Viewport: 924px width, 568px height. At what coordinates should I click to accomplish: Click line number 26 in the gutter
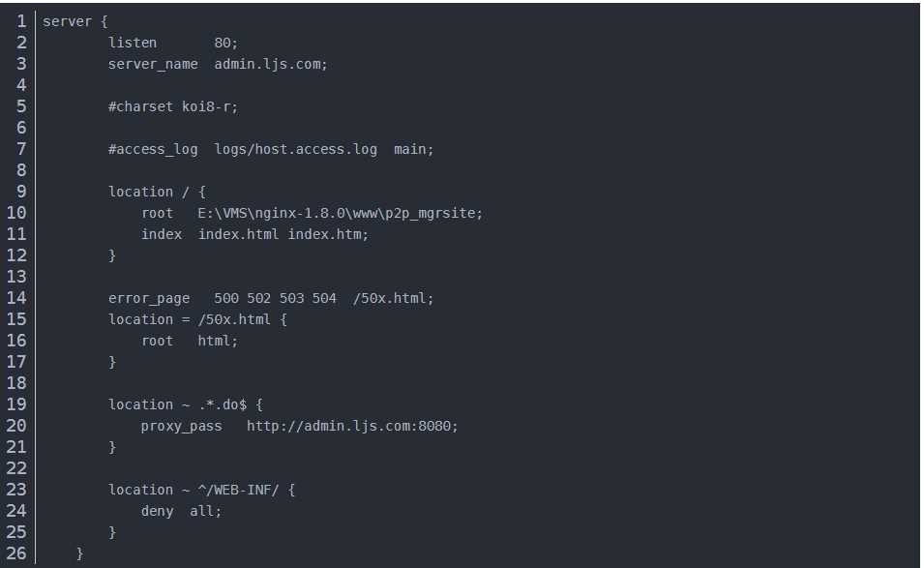pos(16,553)
